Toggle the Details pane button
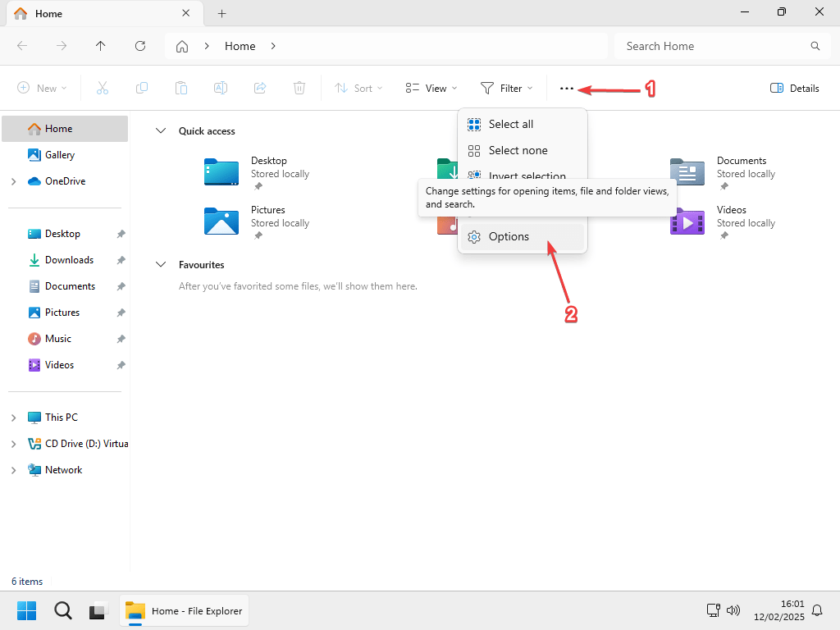Image resolution: width=840 pixels, height=630 pixels. click(794, 89)
